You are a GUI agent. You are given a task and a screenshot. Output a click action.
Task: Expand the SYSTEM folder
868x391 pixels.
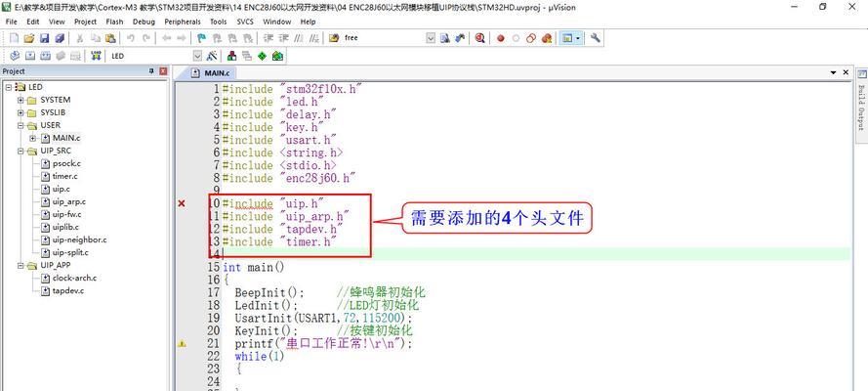(21, 101)
